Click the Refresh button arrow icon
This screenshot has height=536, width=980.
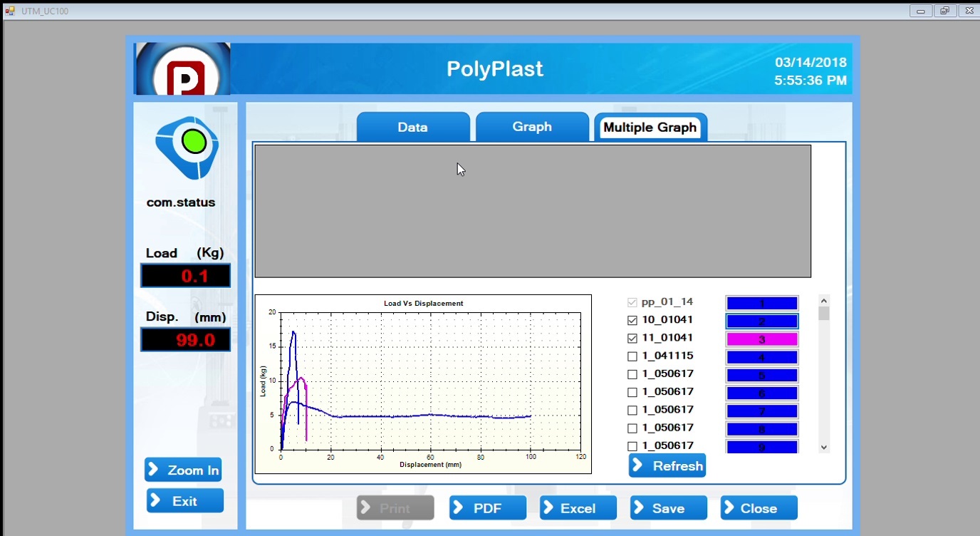tap(640, 465)
